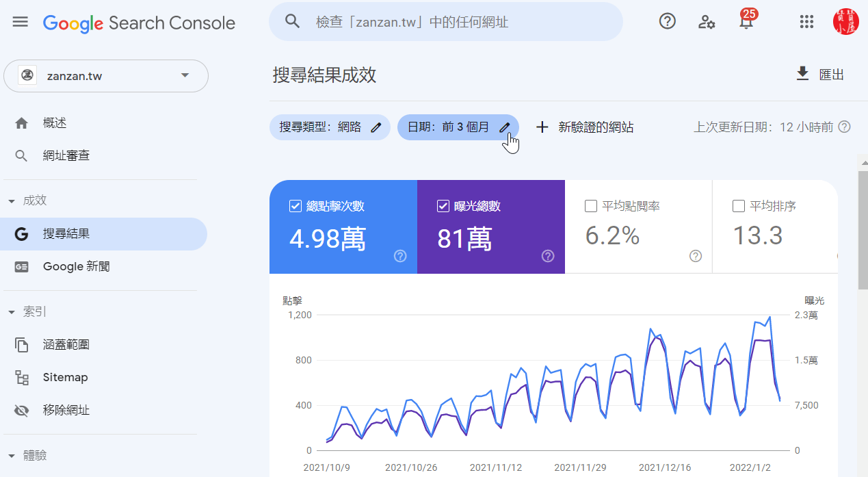
Task: Click help icon on 總點擊次數 card
Action: (401, 256)
